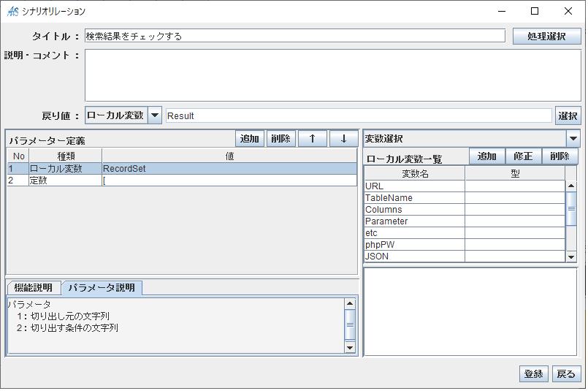This screenshot has height=391, width=588.
Task: Click the タイトル text field
Action: pyautogui.click(x=294, y=36)
